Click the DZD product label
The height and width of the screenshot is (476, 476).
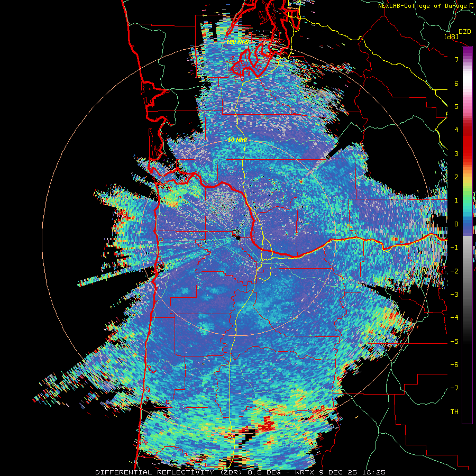coord(464,32)
